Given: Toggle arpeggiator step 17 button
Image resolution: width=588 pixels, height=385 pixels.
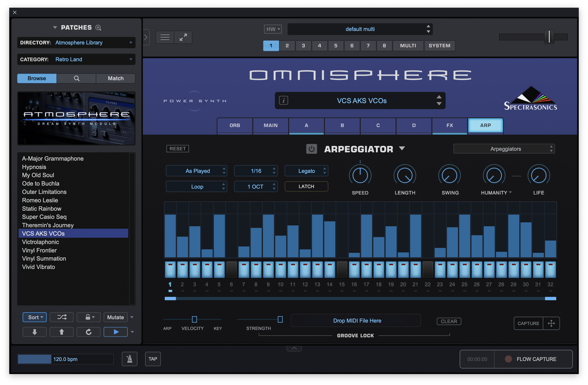Looking at the screenshot, I should coord(366,270).
